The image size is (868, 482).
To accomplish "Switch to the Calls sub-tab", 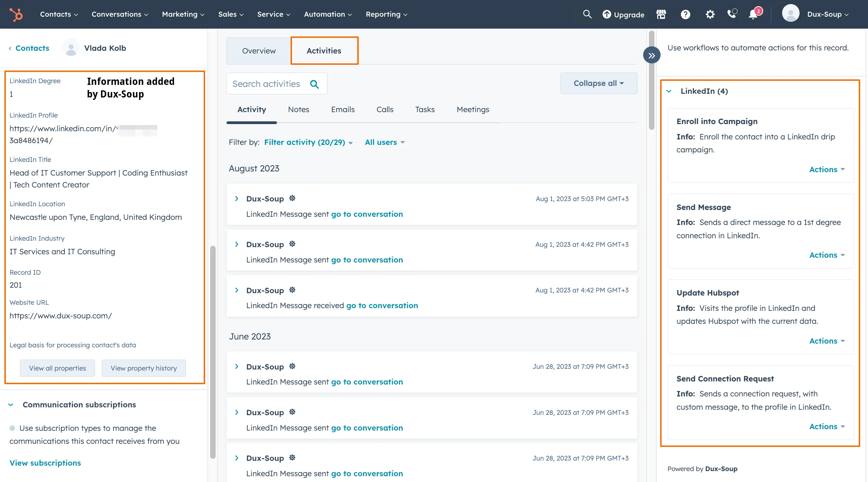I will point(385,110).
